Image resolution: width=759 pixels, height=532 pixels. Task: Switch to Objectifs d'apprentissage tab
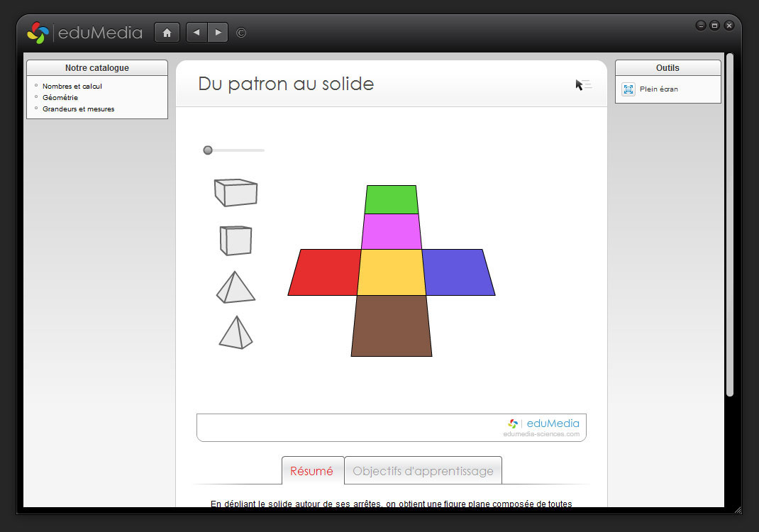coord(423,471)
